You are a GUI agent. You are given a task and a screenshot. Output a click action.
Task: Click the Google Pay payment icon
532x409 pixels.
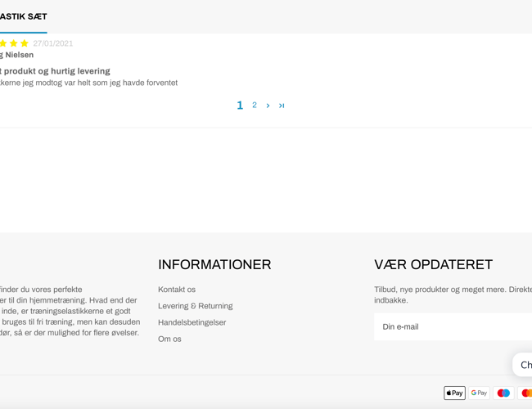pos(479,393)
